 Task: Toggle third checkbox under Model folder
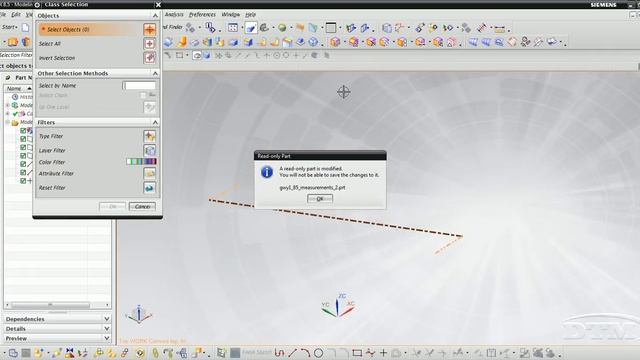(x=23, y=147)
